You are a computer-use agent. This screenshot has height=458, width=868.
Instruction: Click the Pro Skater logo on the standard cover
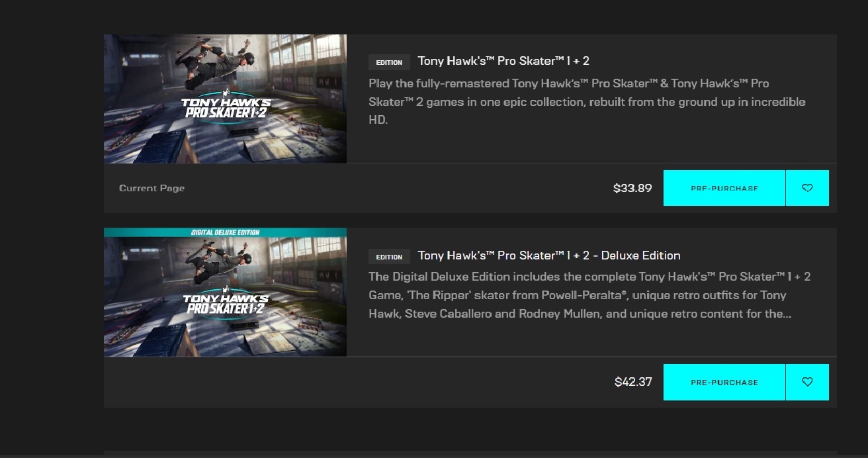[x=226, y=111]
